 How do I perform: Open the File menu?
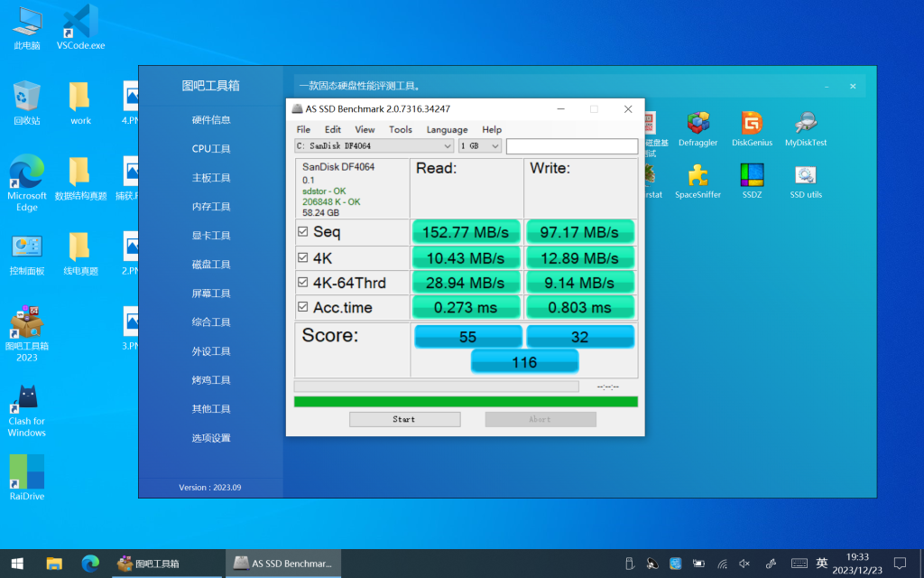303,130
